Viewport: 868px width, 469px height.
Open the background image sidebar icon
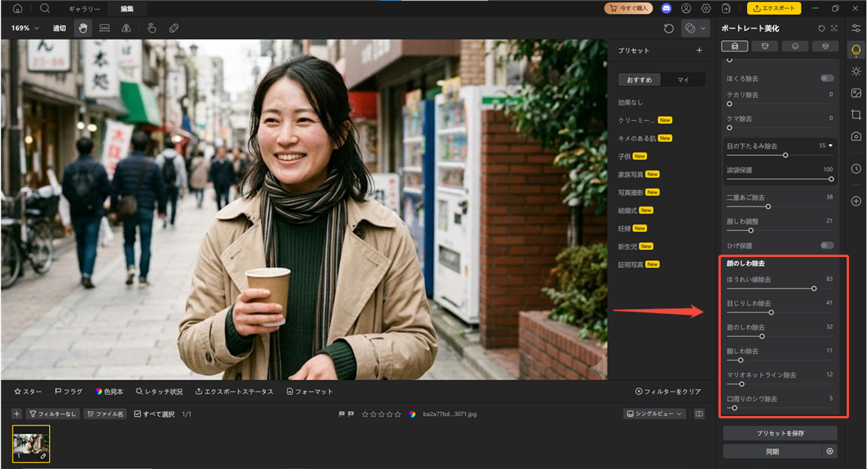click(856, 93)
